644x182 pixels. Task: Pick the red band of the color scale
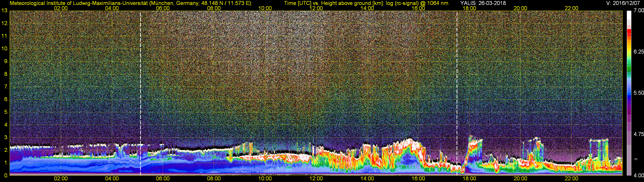pyautogui.click(x=629, y=33)
